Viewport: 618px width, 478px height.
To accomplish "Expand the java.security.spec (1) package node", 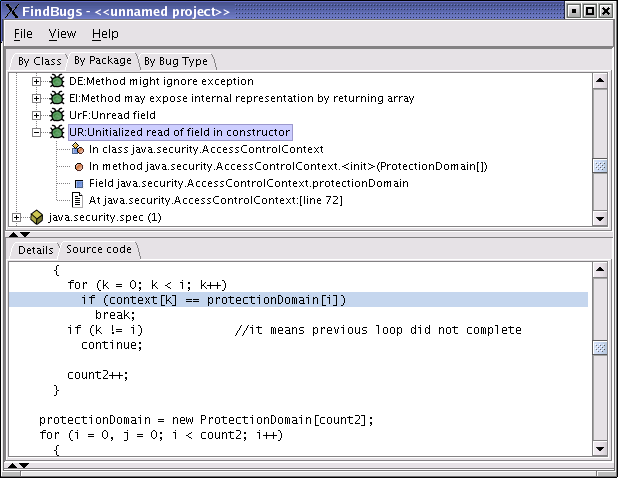I will coord(16,217).
